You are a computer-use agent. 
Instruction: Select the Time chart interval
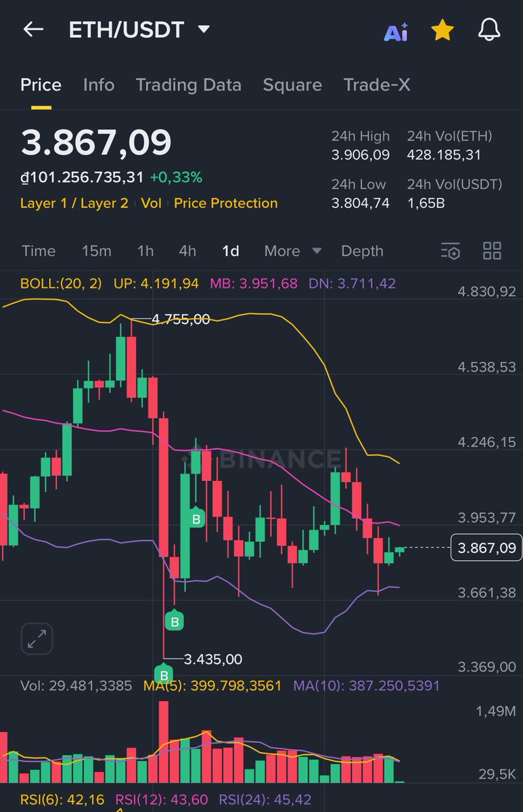coord(39,251)
